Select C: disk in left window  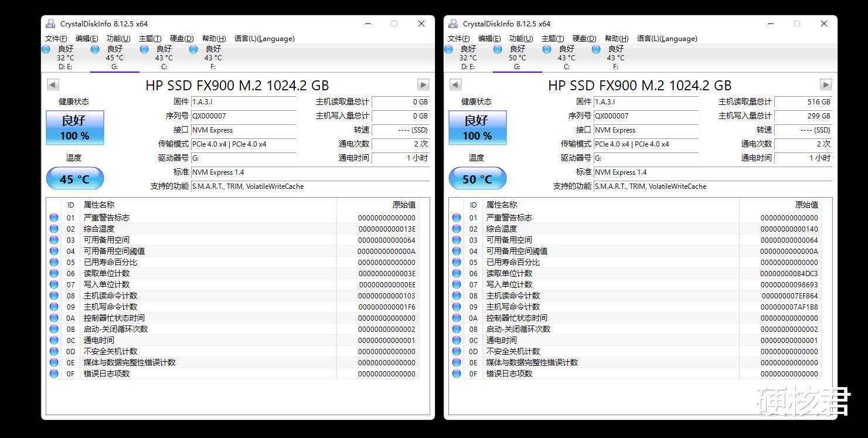pyautogui.click(x=164, y=57)
